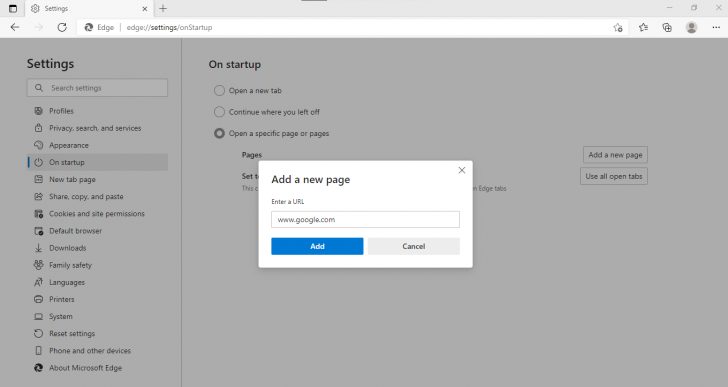This screenshot has width=728, height=387.
Task: Open the Collections icon
Action: [667, 27]
